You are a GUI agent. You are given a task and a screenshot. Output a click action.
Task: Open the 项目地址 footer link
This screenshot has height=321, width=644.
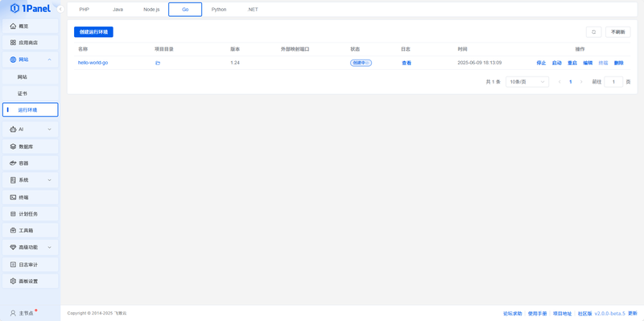(x=562, y=313)
